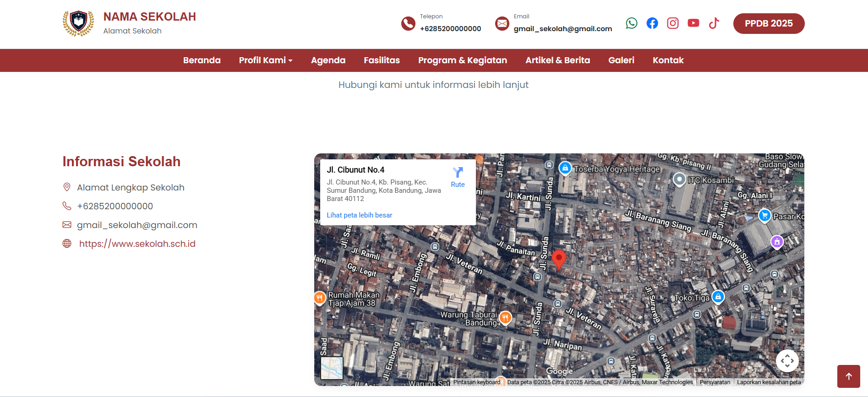This screenshot has width=868, height=397.
Task: Click the map camera controls icon
Action: (787, 361)
